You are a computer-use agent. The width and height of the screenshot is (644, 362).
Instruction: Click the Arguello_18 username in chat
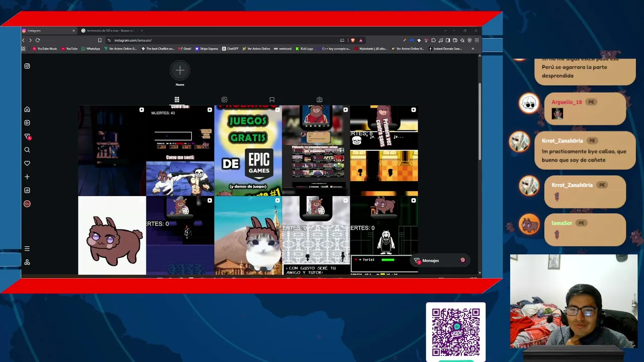click(x=567, y=102)
